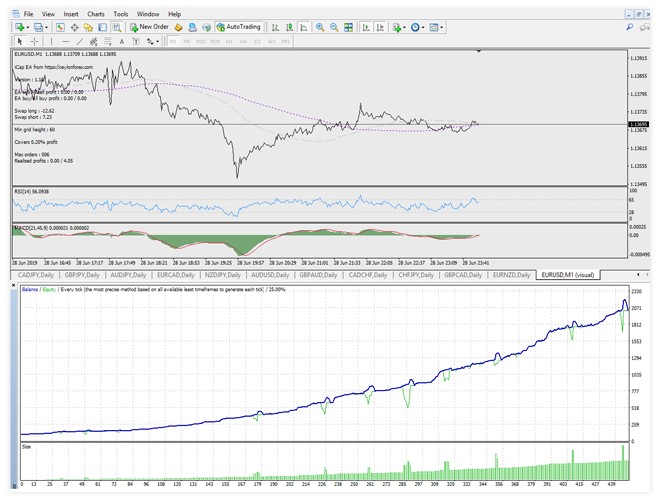
Task: Select the horizontal line tool
Action: pyautogui.click(x=66, y=41)
